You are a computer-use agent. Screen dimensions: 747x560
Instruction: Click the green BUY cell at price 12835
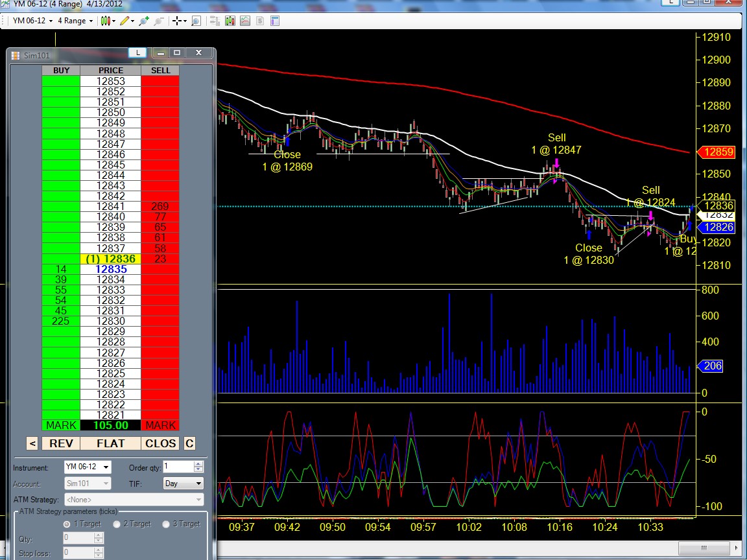click(x=61, y=270)
